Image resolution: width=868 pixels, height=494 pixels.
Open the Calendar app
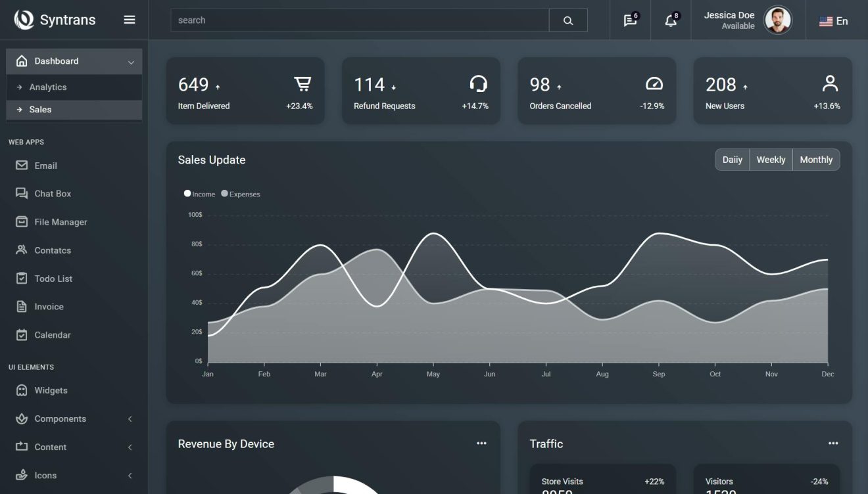[52, 334]
